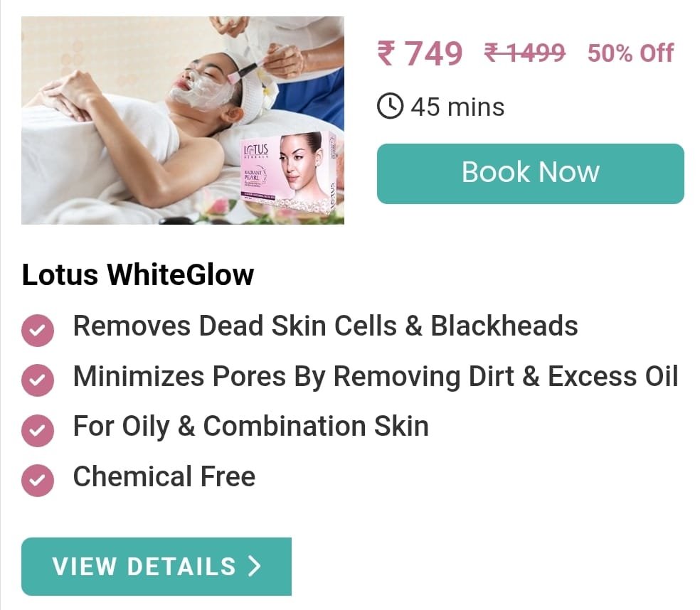Screen dimensions: 700x610
Task: Click the For Oily & Combination Skin text
Action: coord(251,426)
